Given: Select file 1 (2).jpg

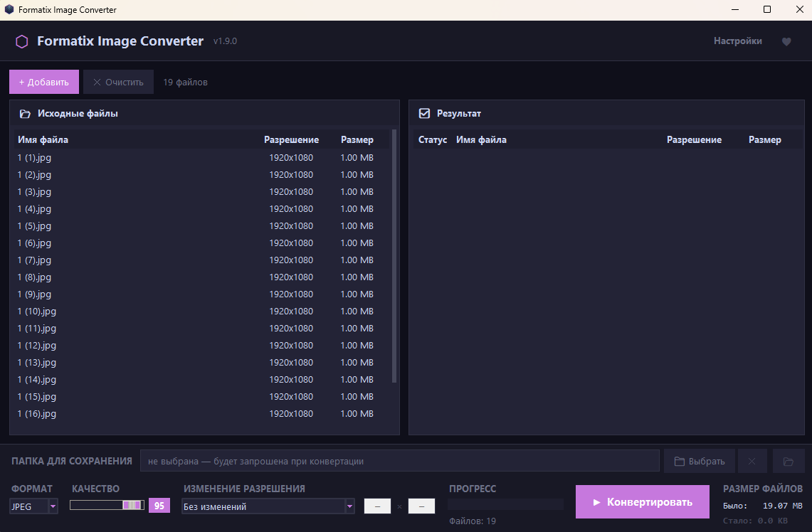Looking at the screenshot, I should click(203, 174).
